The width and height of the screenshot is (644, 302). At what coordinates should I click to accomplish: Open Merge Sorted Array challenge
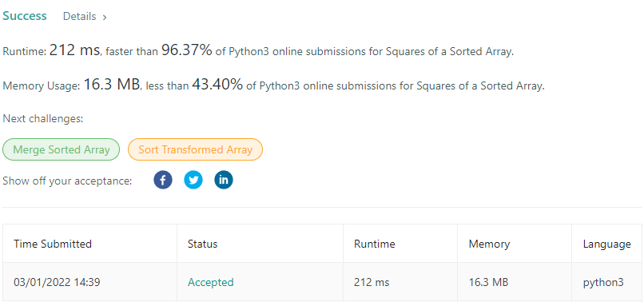point(62,149)
